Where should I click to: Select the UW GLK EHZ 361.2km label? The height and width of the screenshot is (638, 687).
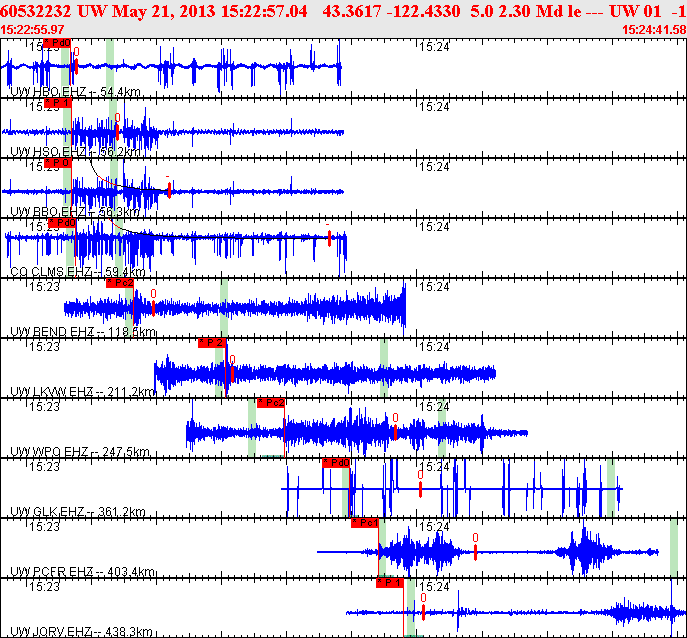click(x=78, y=512)
